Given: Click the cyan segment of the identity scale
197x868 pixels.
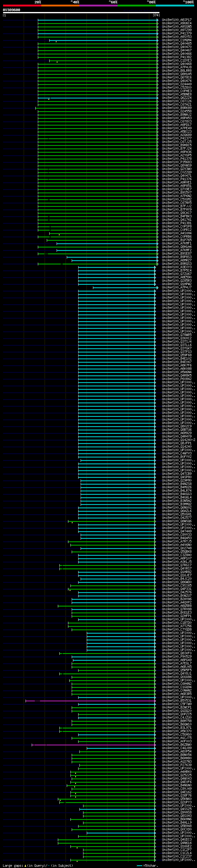Looking at the screenshot, I should tap(175, 6).
